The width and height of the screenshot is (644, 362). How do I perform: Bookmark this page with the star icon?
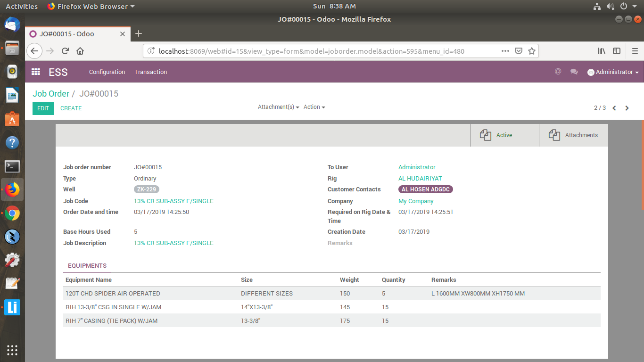tap(532, 50)
